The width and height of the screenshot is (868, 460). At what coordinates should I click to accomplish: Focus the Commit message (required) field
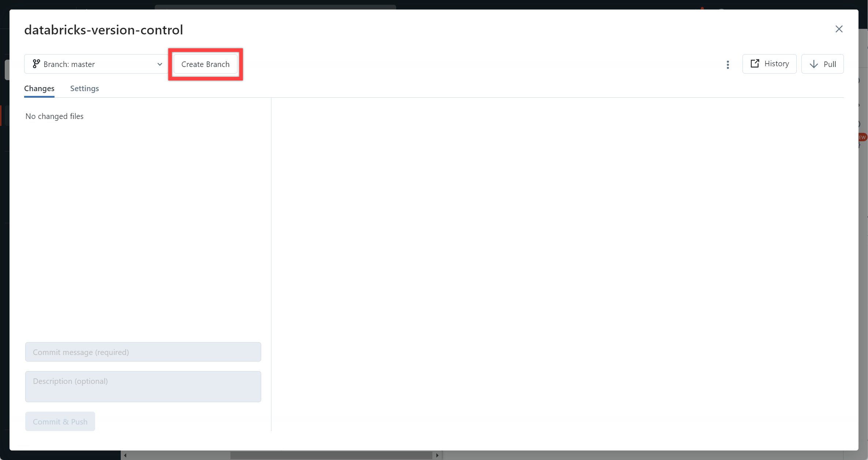[143, 352]
